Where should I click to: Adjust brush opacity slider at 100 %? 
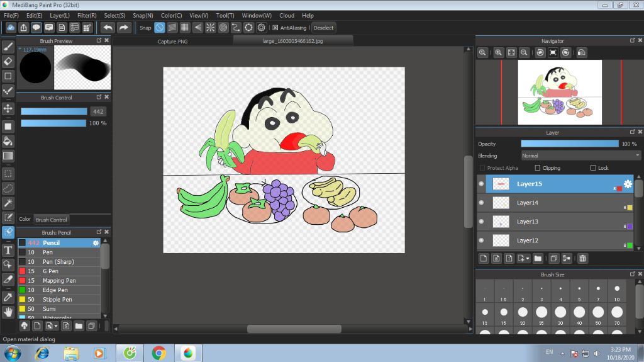[x=53, y=123]
